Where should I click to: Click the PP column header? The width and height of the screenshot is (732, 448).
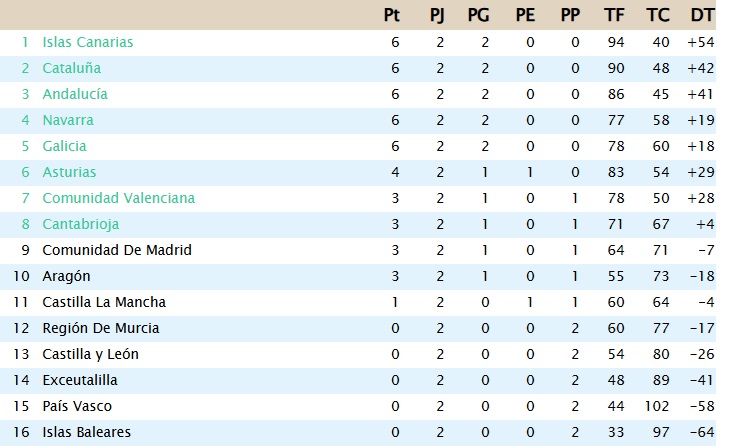pos(570,15)
